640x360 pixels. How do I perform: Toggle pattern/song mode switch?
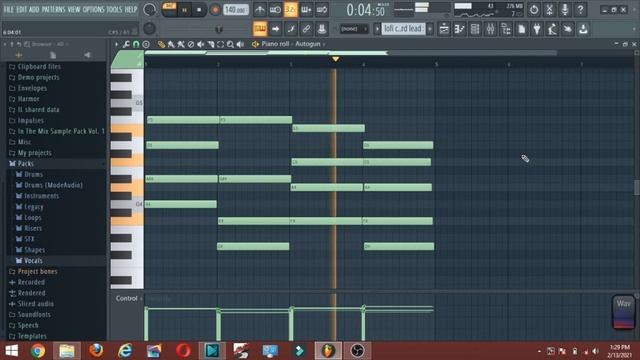[x=169, y=9]
